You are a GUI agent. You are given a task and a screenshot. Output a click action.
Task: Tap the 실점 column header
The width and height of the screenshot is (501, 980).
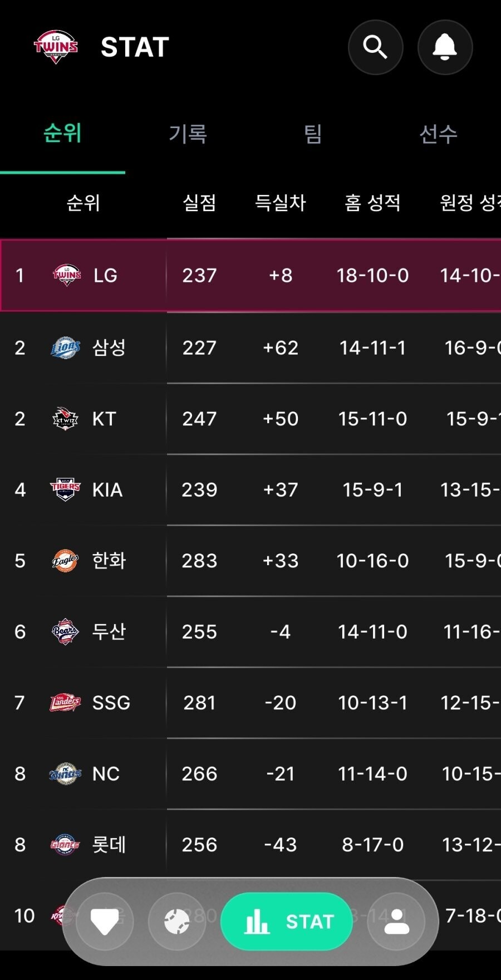tap(199, 203)
